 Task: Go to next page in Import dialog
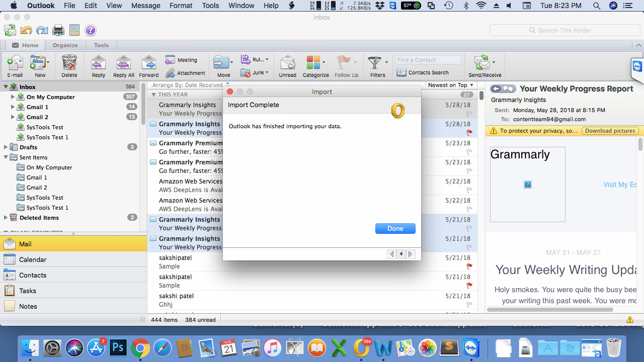point(410,254)
